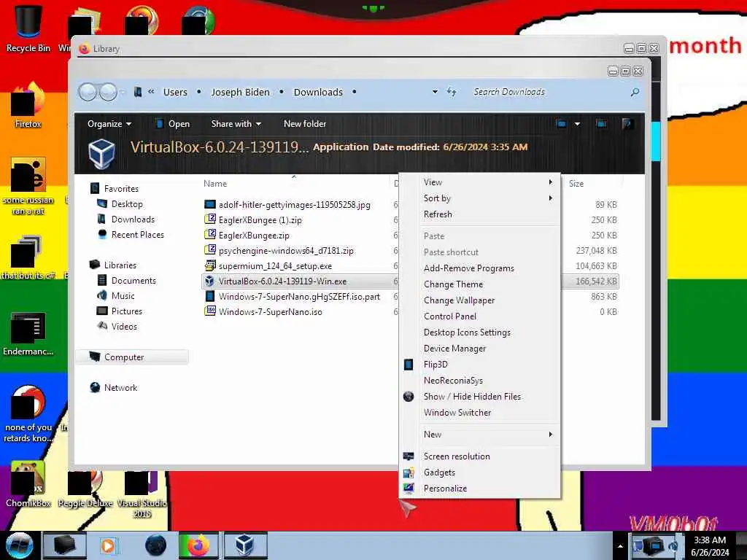Click the Screen resolution menu icon
747x560 pixels.
(x=409, y=456)
